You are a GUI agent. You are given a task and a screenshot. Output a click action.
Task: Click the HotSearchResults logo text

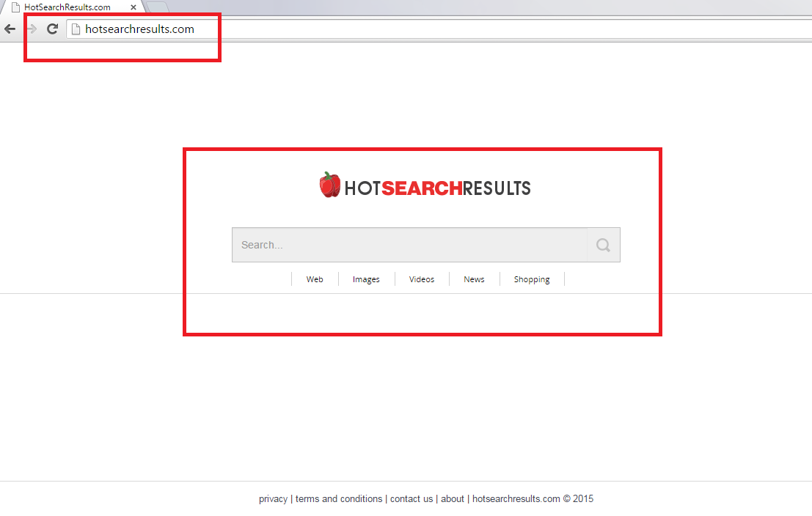pos(438,188)
